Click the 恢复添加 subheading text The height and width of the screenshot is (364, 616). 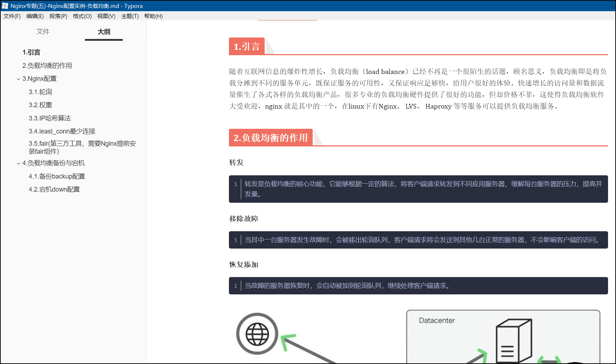[x=244, y=265]
